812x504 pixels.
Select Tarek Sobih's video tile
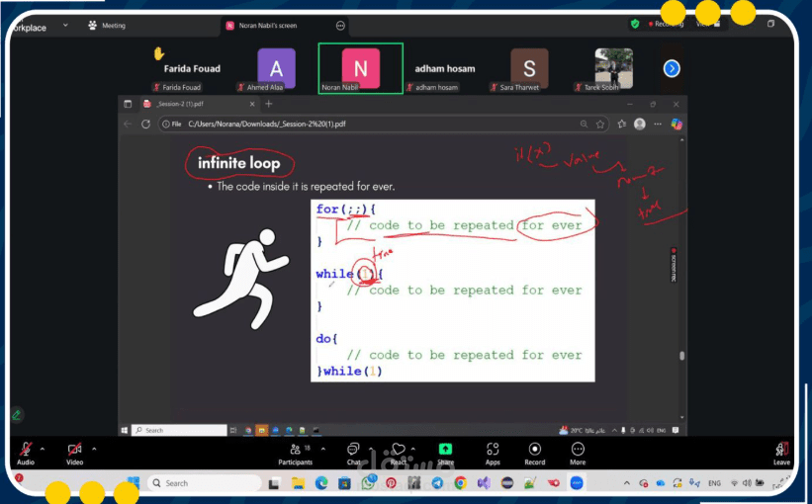(613, 69)
